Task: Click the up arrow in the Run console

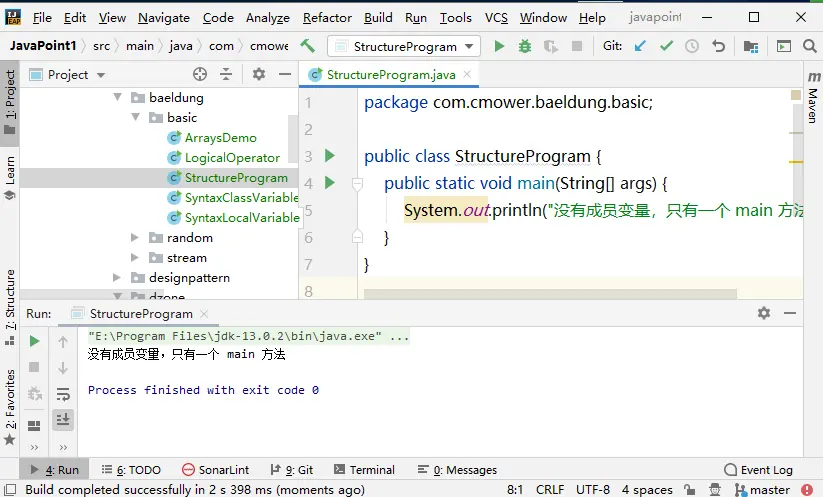Action: [x=63, y=342]
